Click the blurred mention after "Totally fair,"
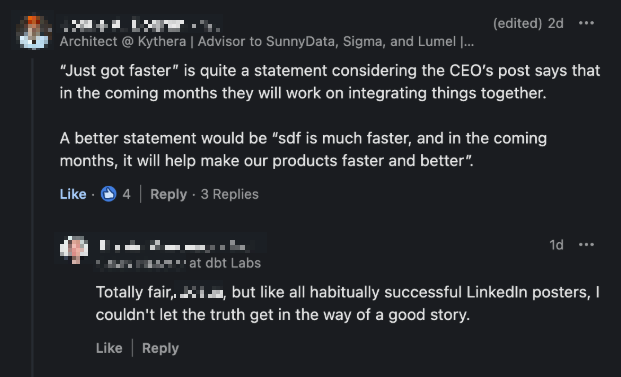Image resolution: width=621 pixels, height=377 pixels. pyautogui.click(x=200, y=293)
